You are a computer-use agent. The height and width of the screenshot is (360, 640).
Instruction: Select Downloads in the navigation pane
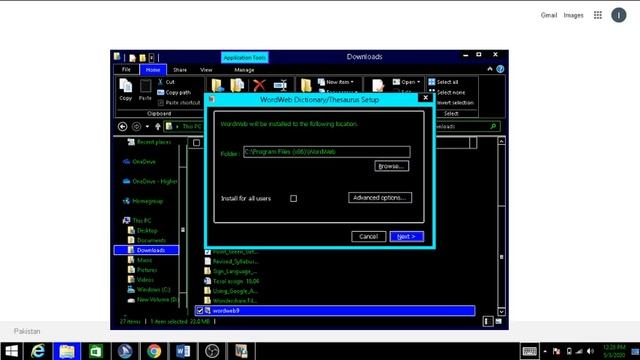(147, 250)
